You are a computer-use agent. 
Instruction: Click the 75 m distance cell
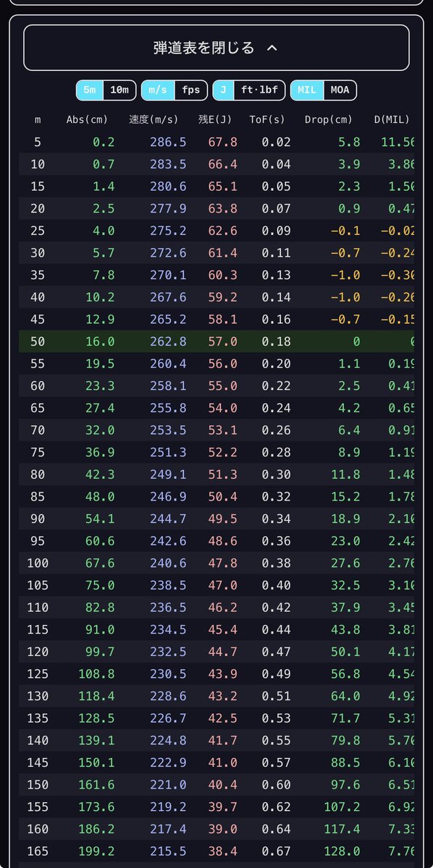tap(38, 454)
